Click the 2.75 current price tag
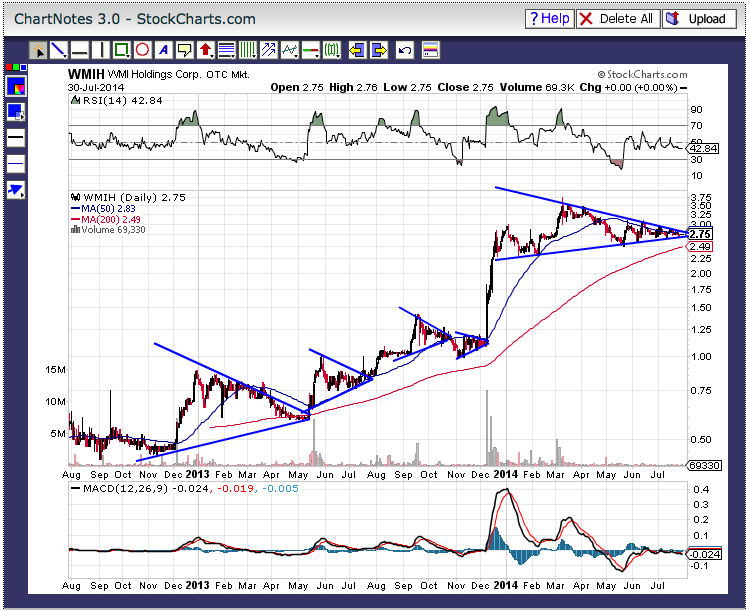Screen dimensions: 749x610 pyautogui.click(x=701, y=234)
